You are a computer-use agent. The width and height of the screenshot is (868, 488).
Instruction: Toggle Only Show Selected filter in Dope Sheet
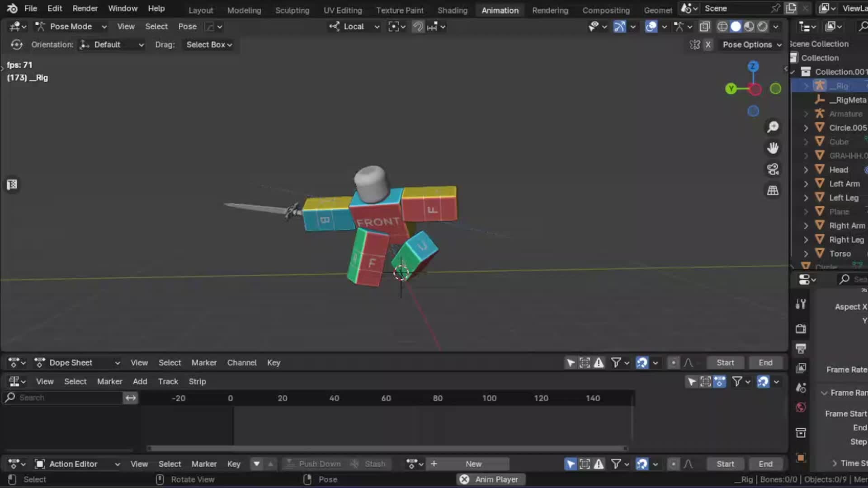570,362
